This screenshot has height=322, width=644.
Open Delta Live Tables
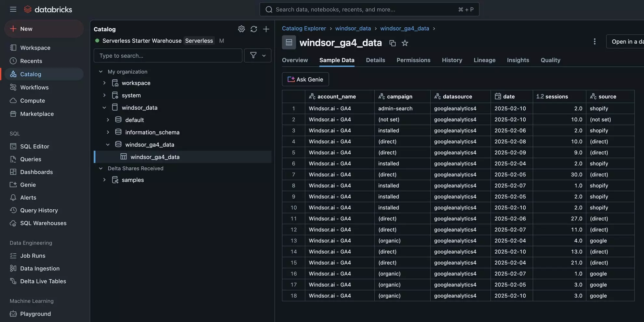(44, 281)
